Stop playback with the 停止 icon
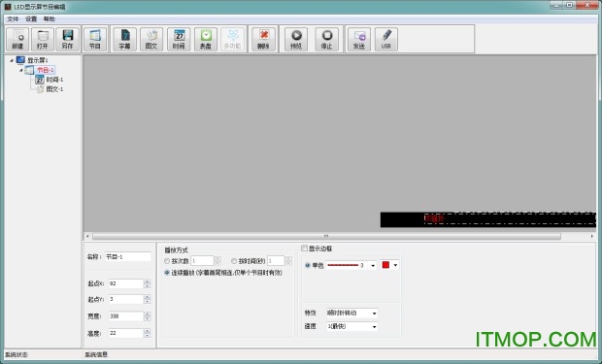The height and width of the screenshot is (364, 602). (x=326, y=39)
